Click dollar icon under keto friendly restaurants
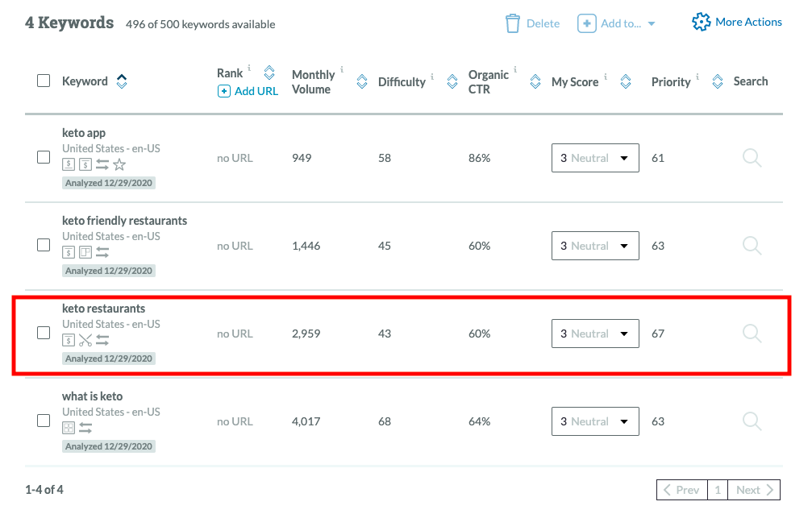 click(69, 253)
